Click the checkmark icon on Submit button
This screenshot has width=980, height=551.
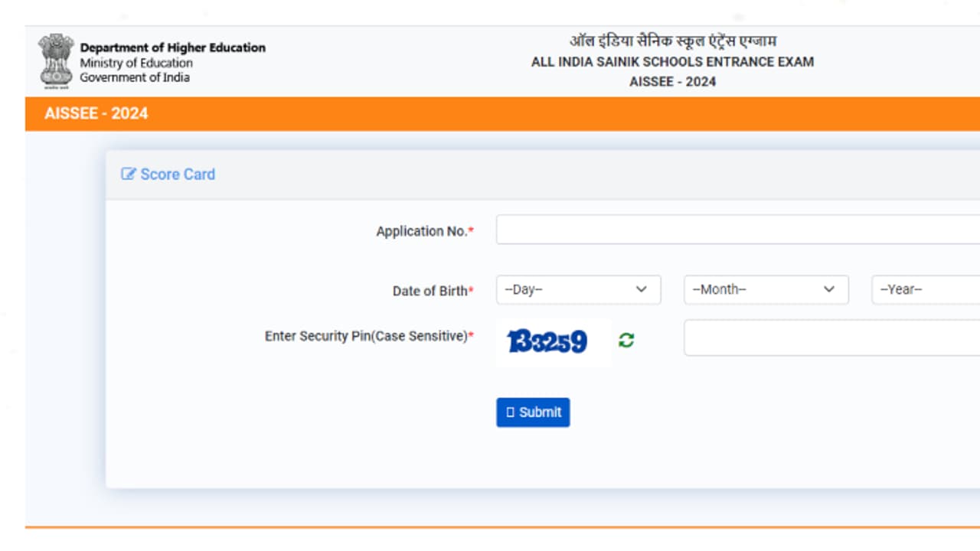pos(511,412)
